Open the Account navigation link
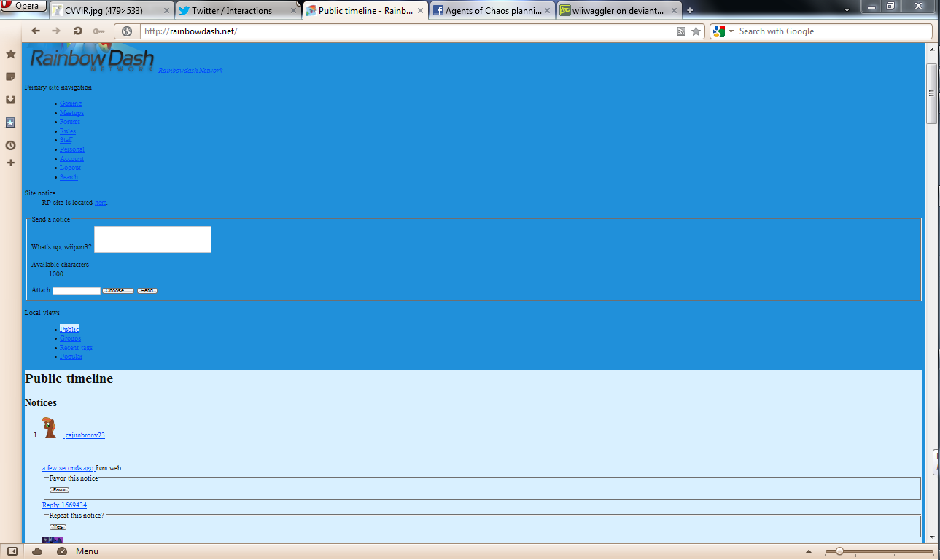The width and height of the screenshot is (940, 560). click(71, 159)
